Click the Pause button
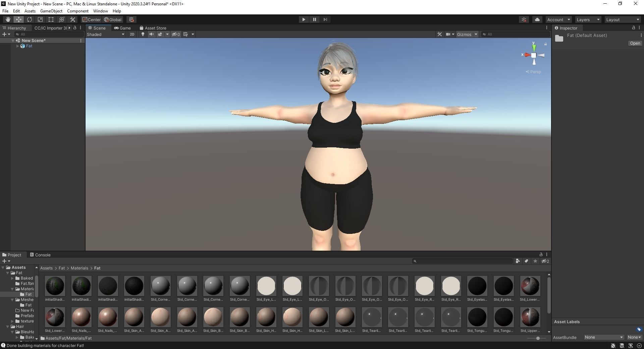The image size is (644, 349). [314, 19]
